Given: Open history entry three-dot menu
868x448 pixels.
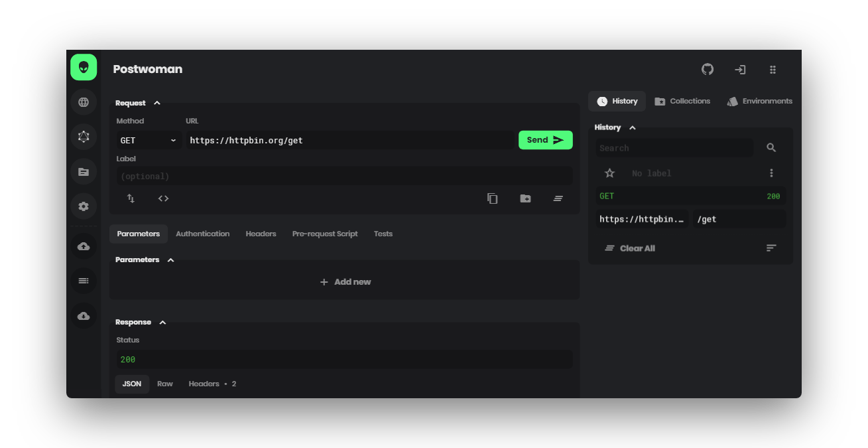Looking at the screenshot, I should 771,173.
